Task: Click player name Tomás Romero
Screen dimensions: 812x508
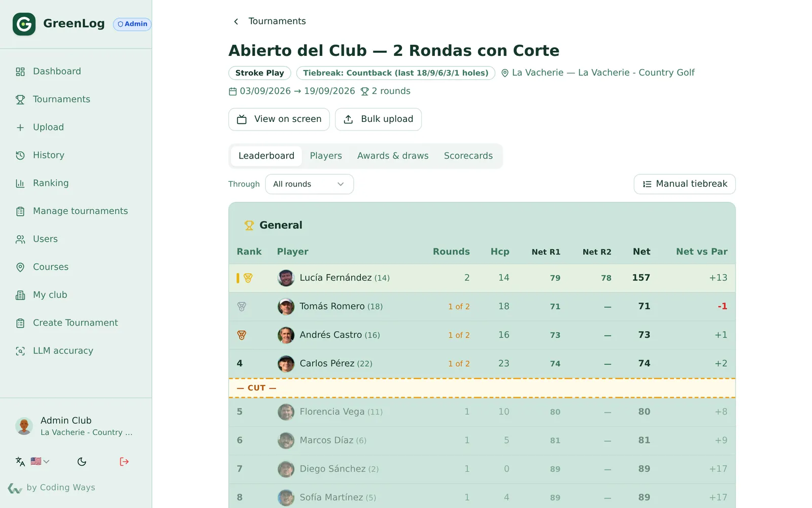Action: (332, 306)
